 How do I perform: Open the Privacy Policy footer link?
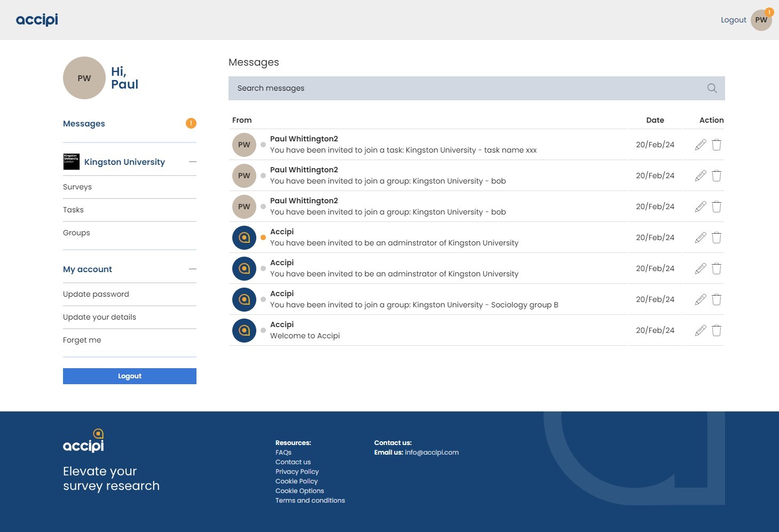coord(297,472)
